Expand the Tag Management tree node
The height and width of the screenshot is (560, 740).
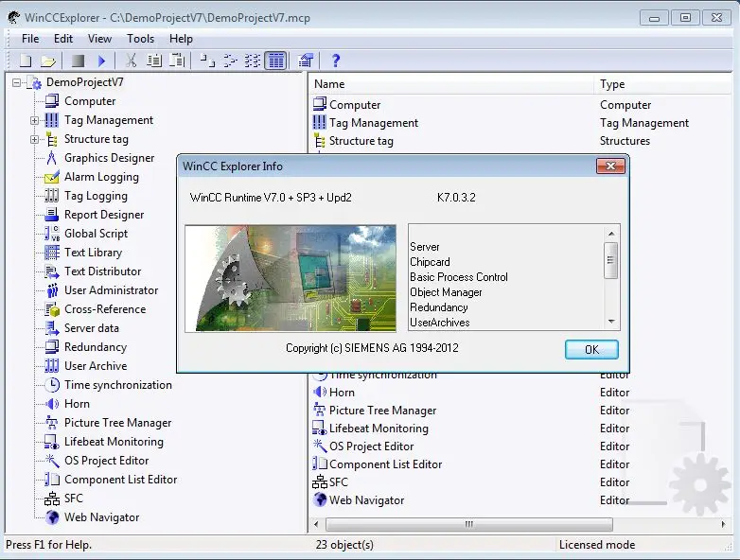coord(34,120)
